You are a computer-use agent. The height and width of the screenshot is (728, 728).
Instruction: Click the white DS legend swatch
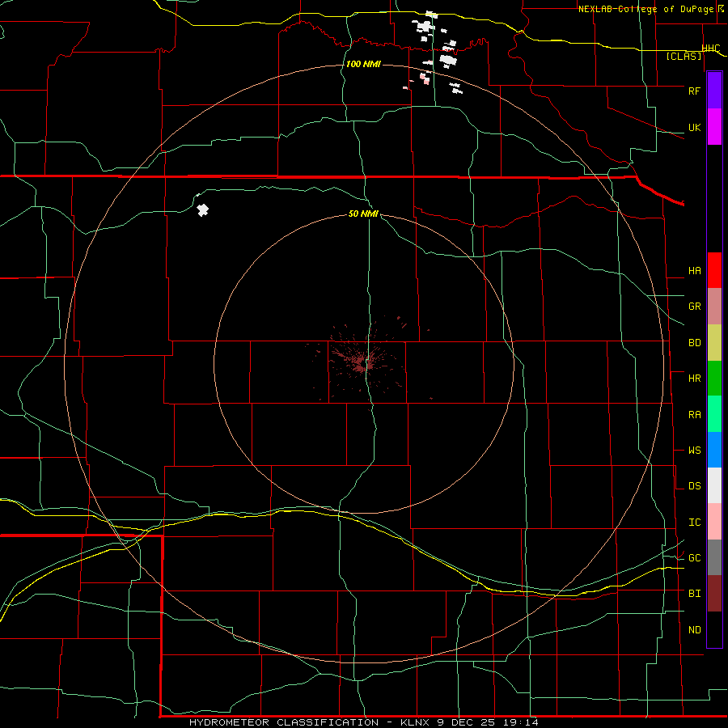[x=714, y=485]
